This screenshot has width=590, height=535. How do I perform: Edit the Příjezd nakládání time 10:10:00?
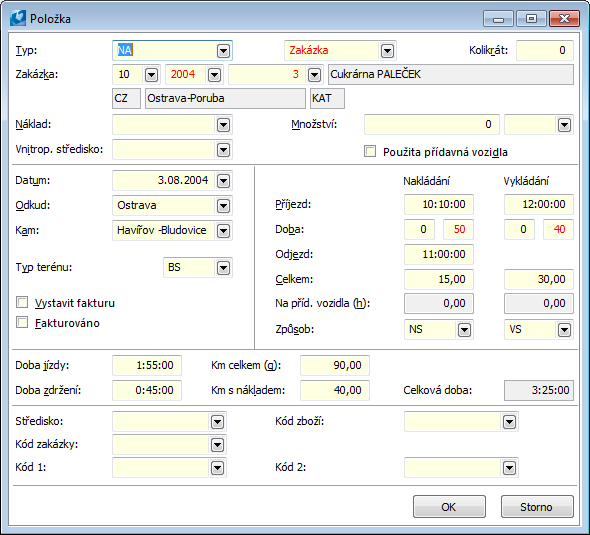coord(438,204)
